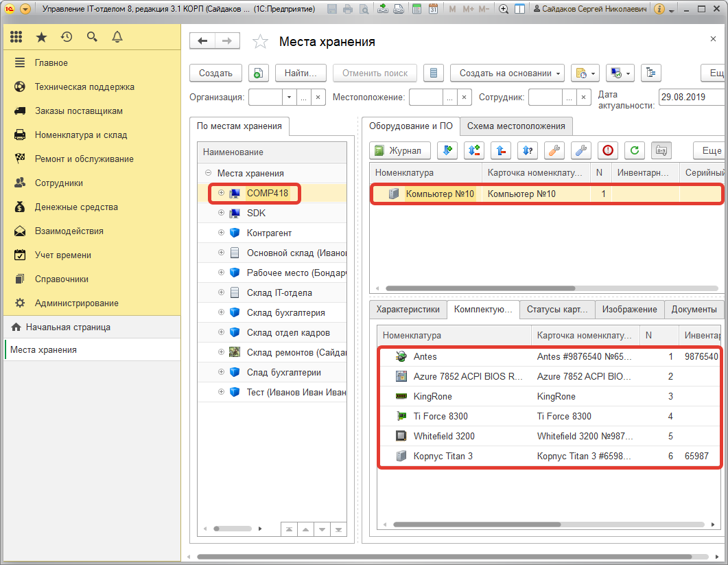
Task: Open the calculator icon in title bar
Action: (x=416, y=9)
